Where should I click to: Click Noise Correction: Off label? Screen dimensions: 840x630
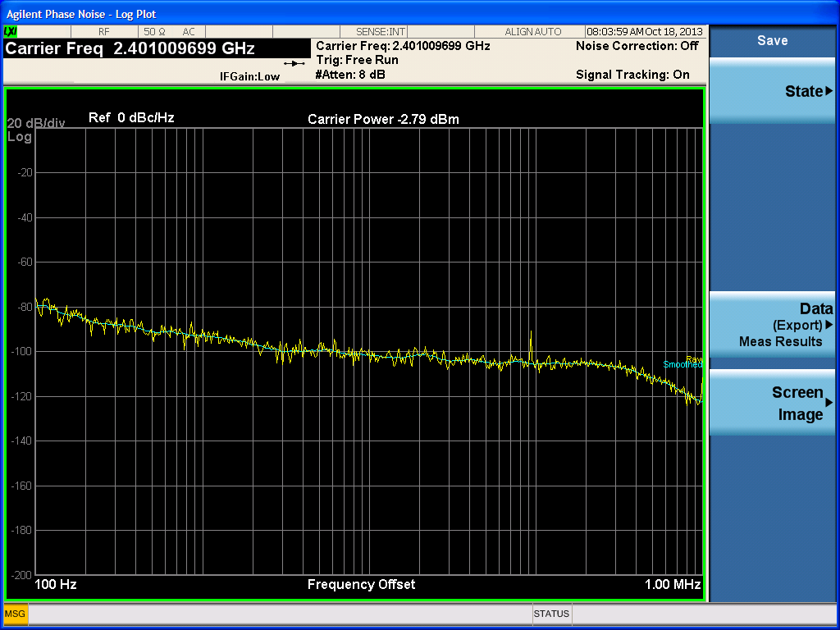point(637,46)
